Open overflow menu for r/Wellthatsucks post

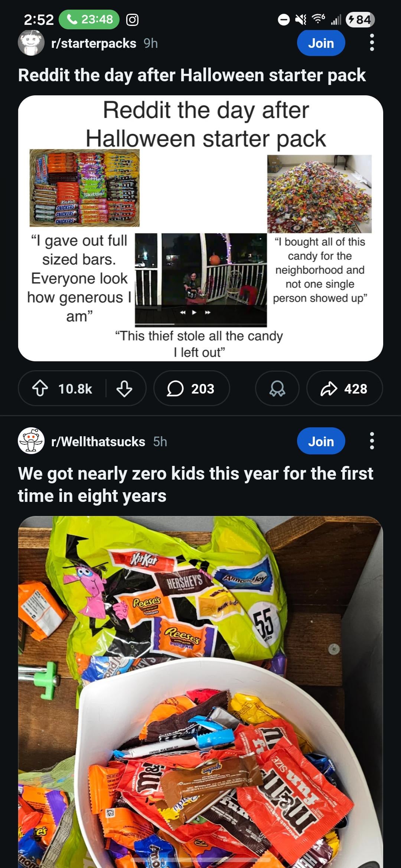click(x=372, y=441)
